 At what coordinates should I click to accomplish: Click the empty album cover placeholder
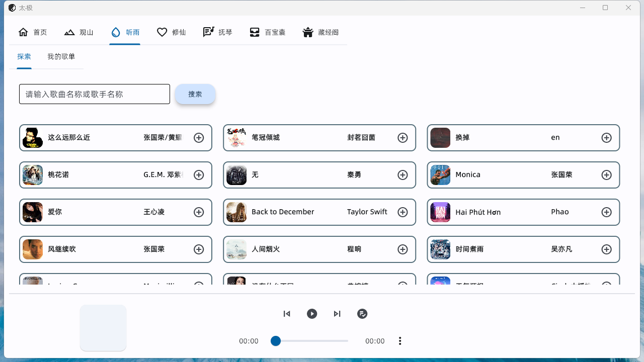(103, 328)
